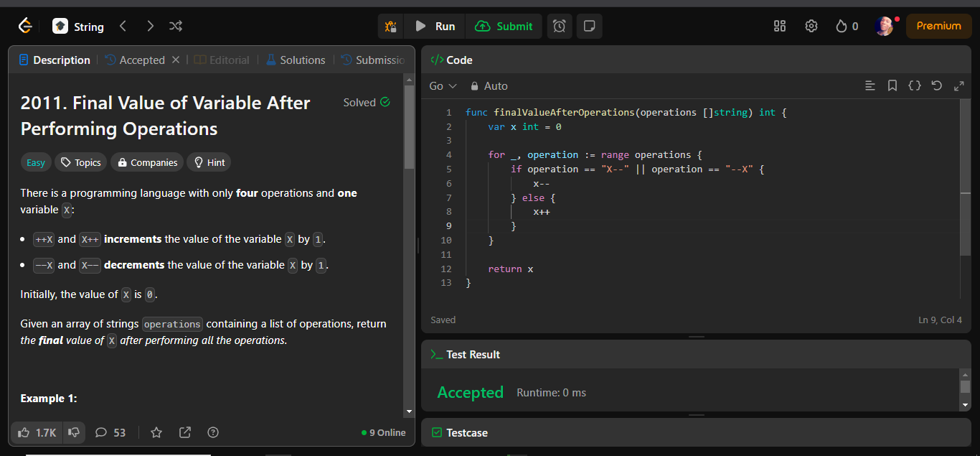The width and height of the screenshot is (980, 456).
Task: View the streak flame counter
Action: coord(847,26)
